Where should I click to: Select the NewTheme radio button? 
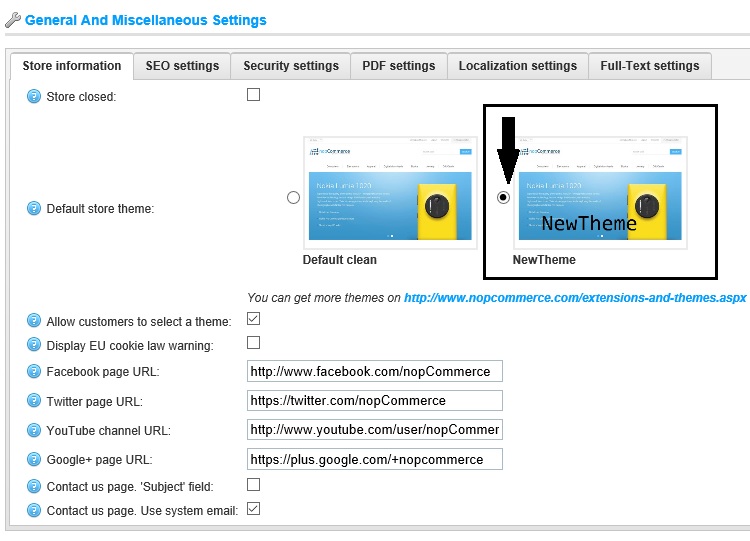coord(503,198)
